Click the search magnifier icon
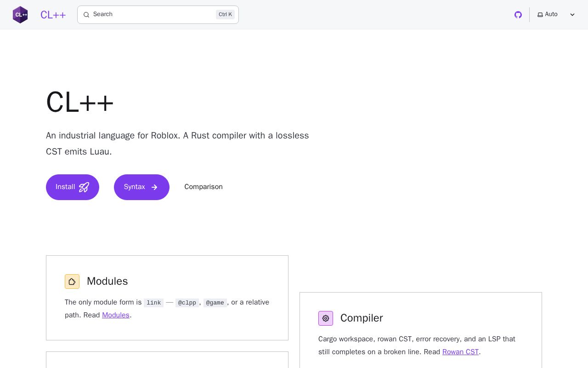 click(86, 15)
